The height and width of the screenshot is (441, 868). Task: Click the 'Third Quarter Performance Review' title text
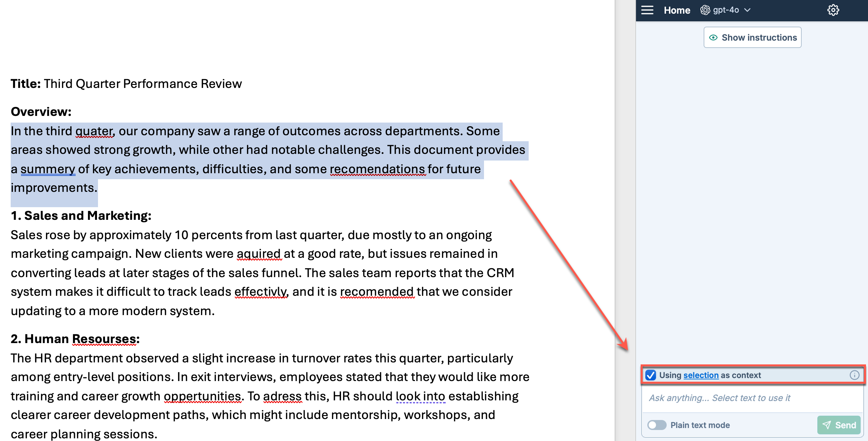pyautogui.click(x=143, y=84)
